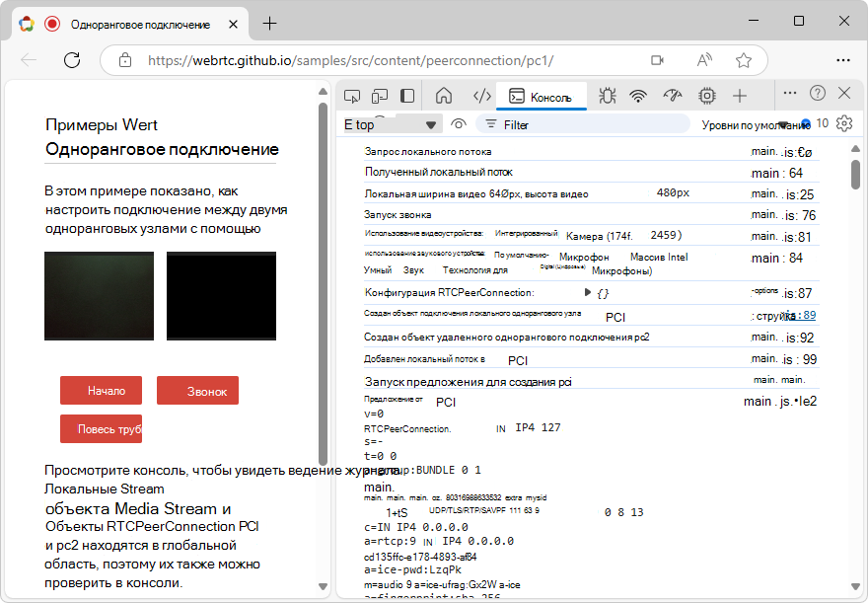Click the Примеры Wert heading link

pos(102,125)
